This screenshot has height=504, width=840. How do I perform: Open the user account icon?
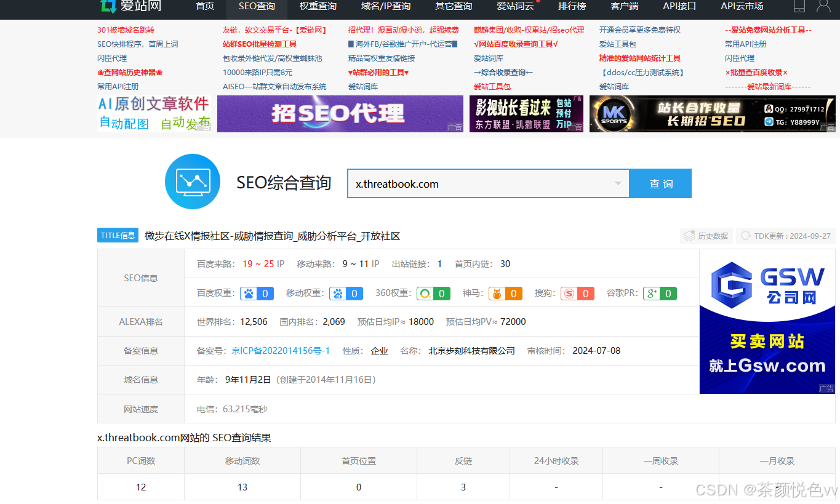pyautogui.click(x=823, y=6)
